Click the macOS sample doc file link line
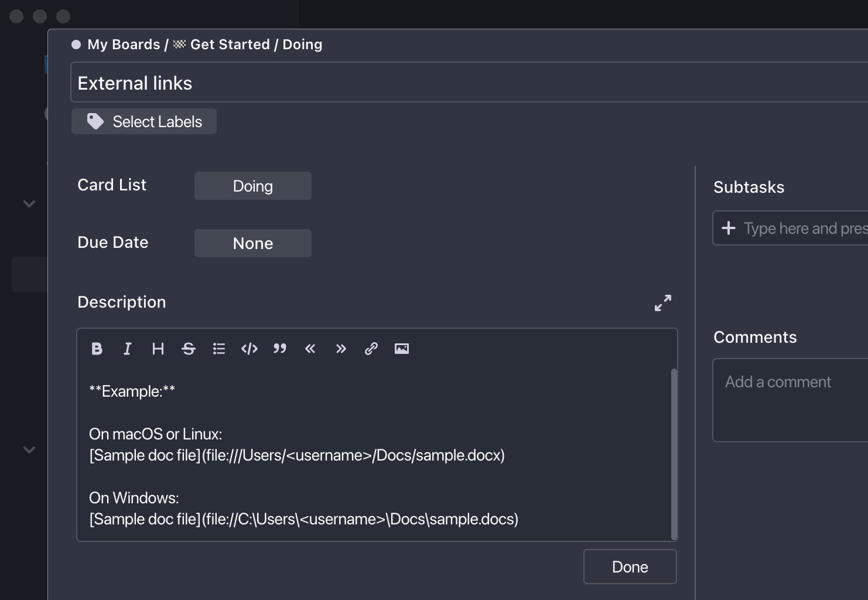The width and height of the screenshot is (868, 600). coord(297,455)
